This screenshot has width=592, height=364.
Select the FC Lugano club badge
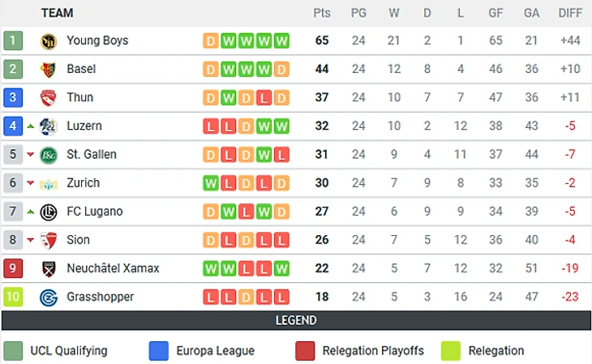tap(49, 212)
